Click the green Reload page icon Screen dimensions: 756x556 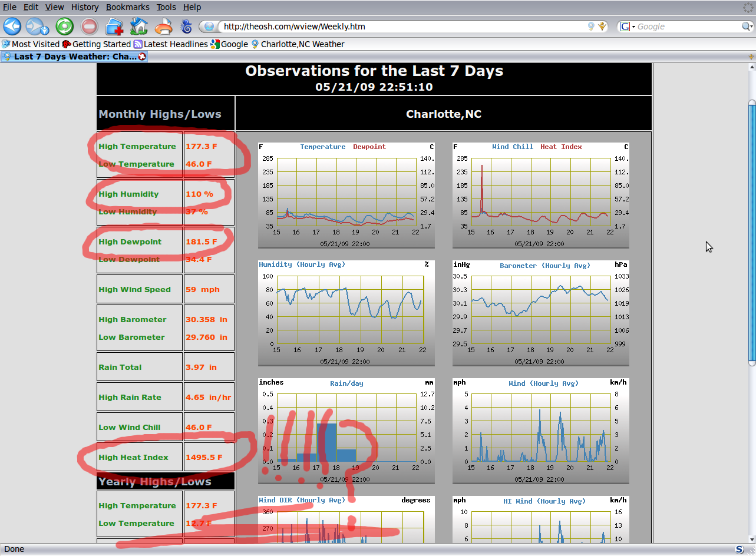(64, 27)
